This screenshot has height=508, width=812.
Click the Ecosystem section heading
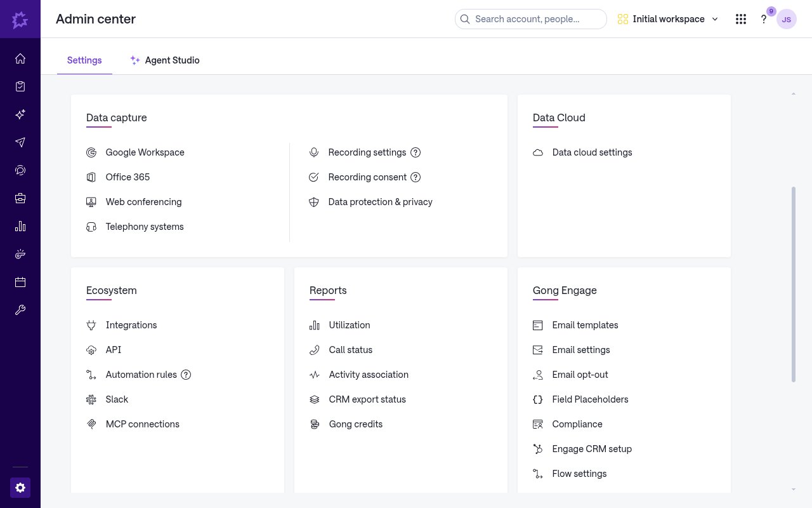(112, 290)
